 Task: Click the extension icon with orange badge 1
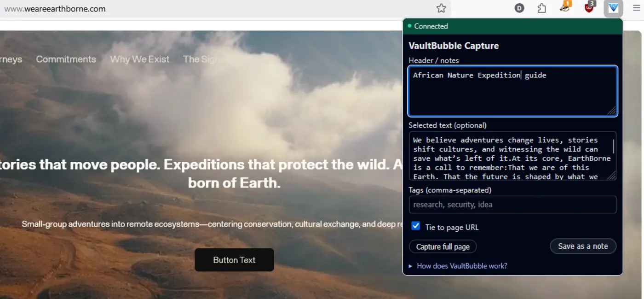(565, 8)
